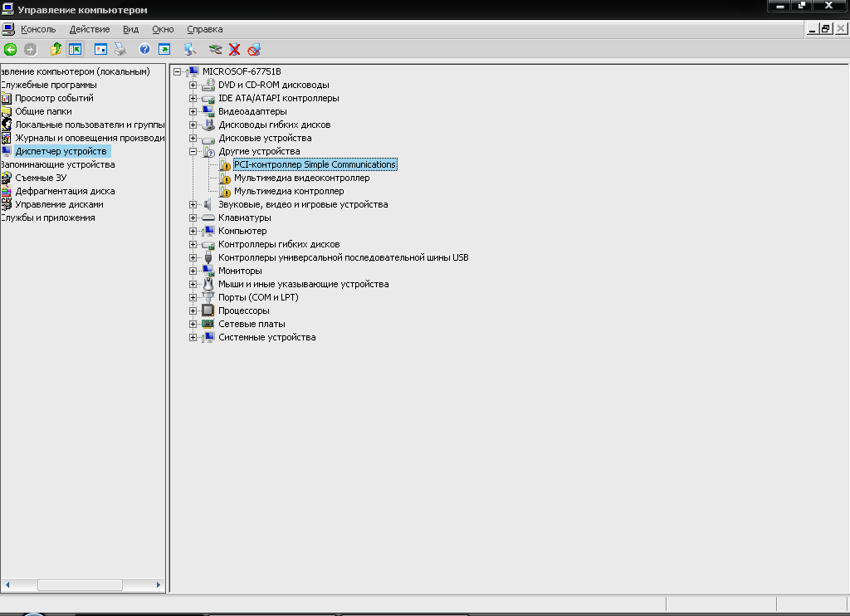Viewport: 850px width, 616px height.
Task: Click the scan for hardware changes icon
Action: [x=190, y=49]
